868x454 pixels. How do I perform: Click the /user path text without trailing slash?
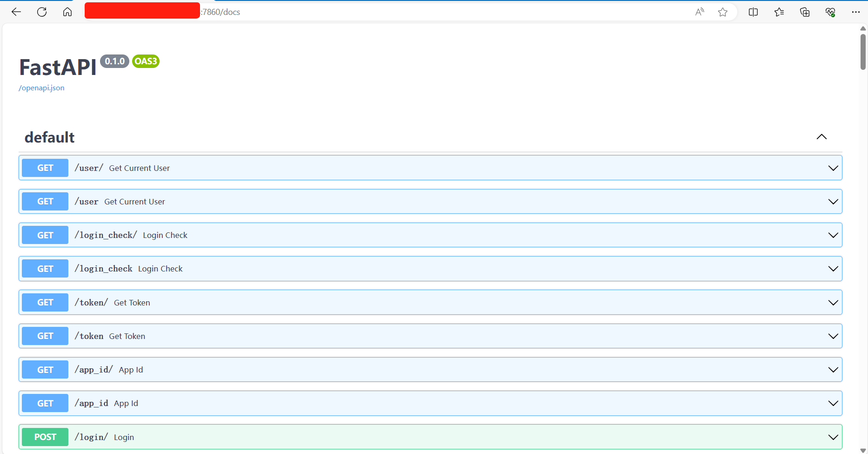[87, 202]
